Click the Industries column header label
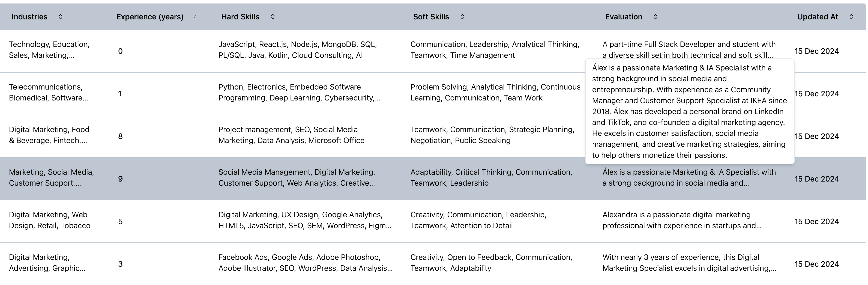This screenshot has width=868, height=285. point(29,17)
